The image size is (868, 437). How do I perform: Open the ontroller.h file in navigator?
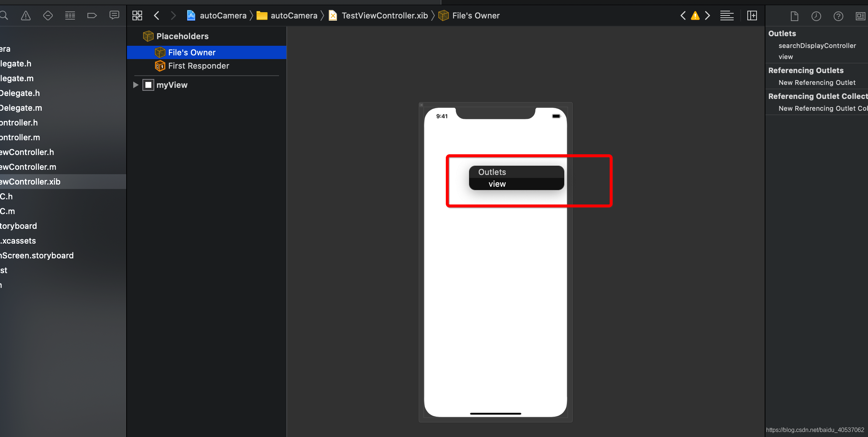point(19,123)
